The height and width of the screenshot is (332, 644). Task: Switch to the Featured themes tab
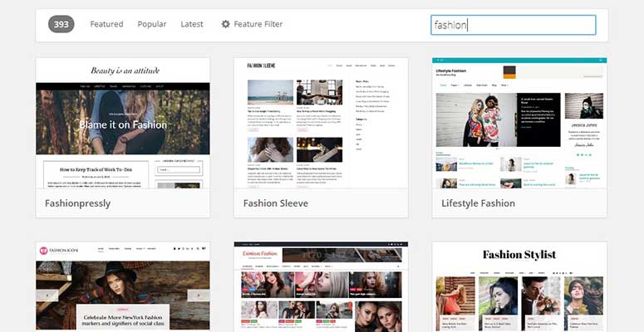pos(106,24)
